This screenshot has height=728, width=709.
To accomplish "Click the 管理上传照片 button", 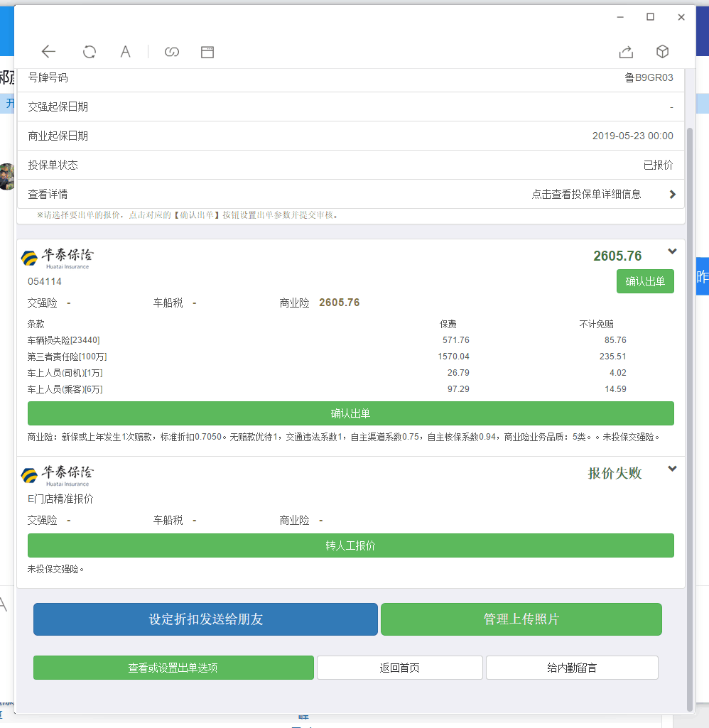I will (x=521, y=619).
